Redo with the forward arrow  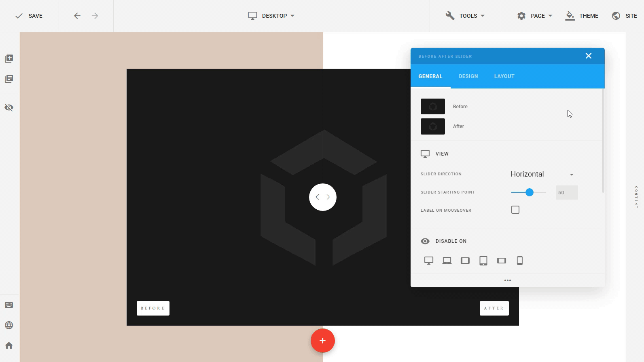(x=95, y=16)
